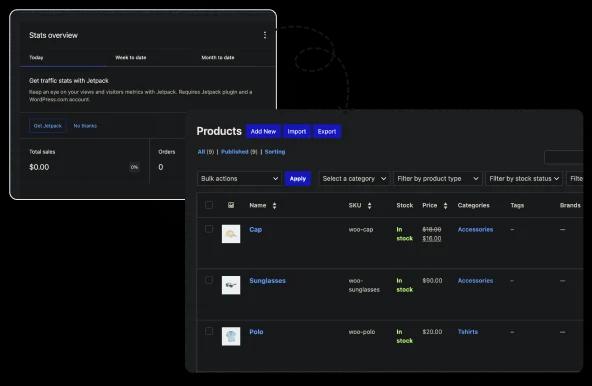592x386 pixels.
Task: Open the Cap product thumbnail
Action: coord(231,234)
